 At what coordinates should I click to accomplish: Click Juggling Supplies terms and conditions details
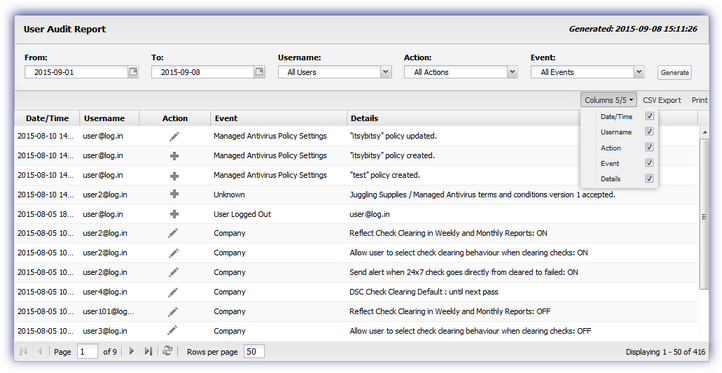pos(482,194)
